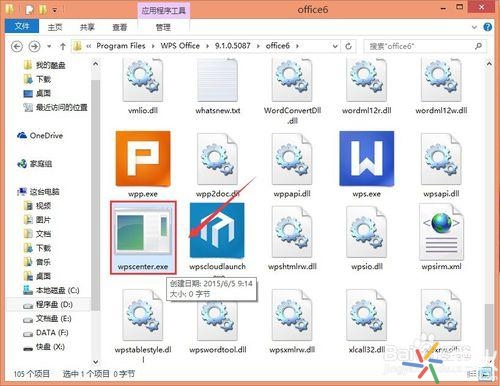Viewport: 500px width, 386px height.
Task: Click navigation pane scroll down arrow
Action: [x=96, y=361]
